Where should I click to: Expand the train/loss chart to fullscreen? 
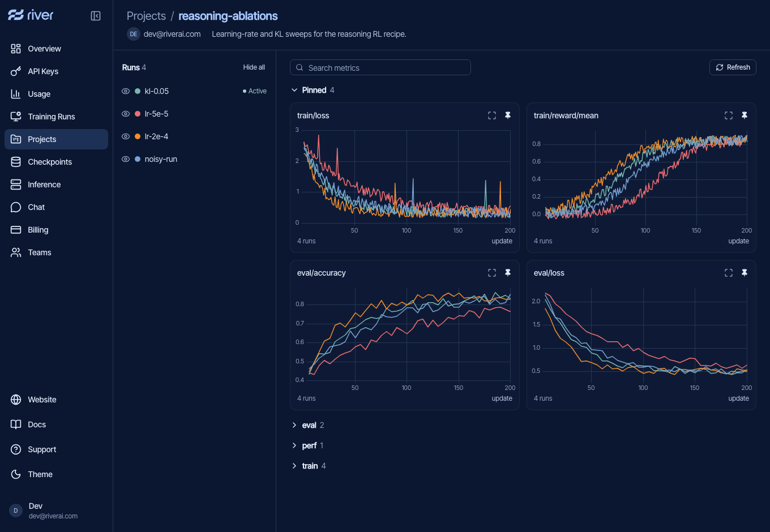[492, 115]
